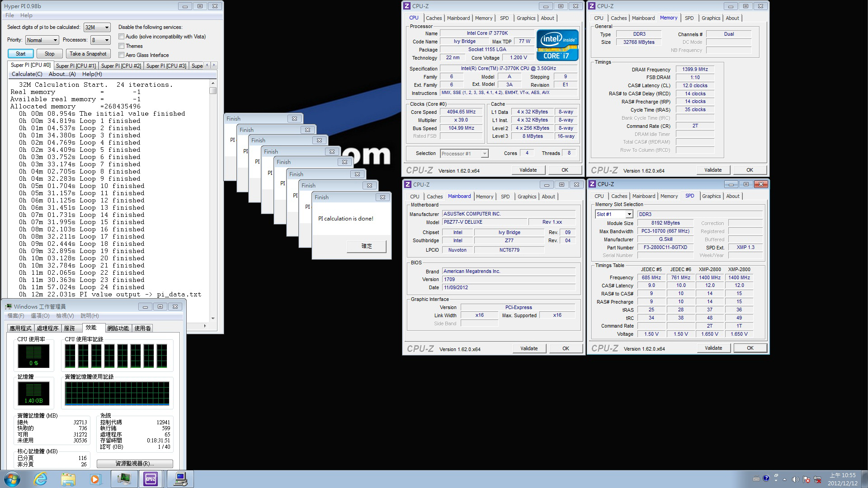Click Validate in the CPU tab window

pyautogui.click(x=528, y=170)
